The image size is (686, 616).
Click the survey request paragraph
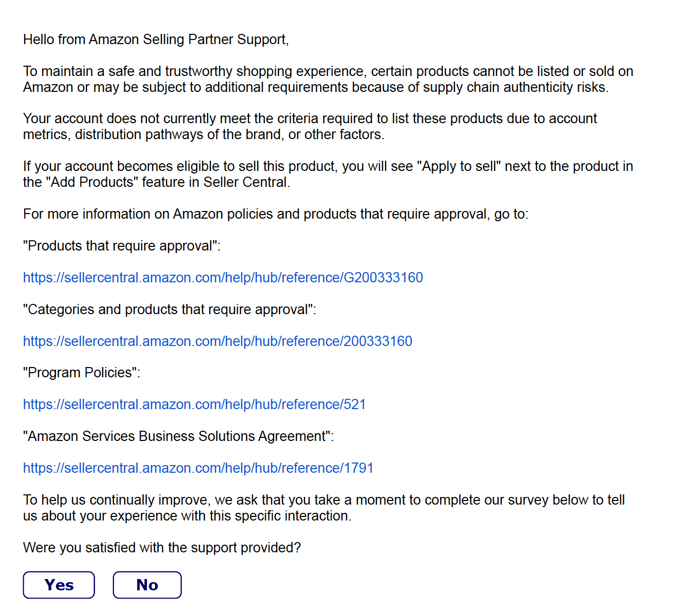tap(323, 508)
